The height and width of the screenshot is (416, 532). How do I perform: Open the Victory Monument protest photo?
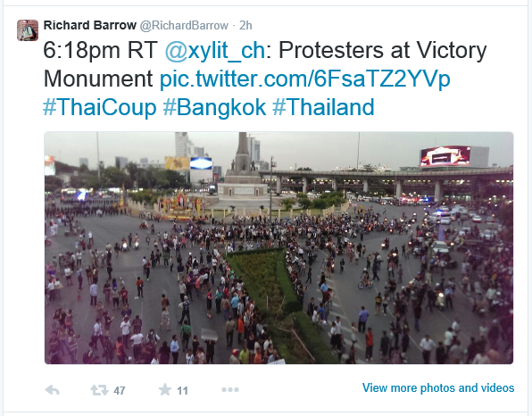coord(278,248)
